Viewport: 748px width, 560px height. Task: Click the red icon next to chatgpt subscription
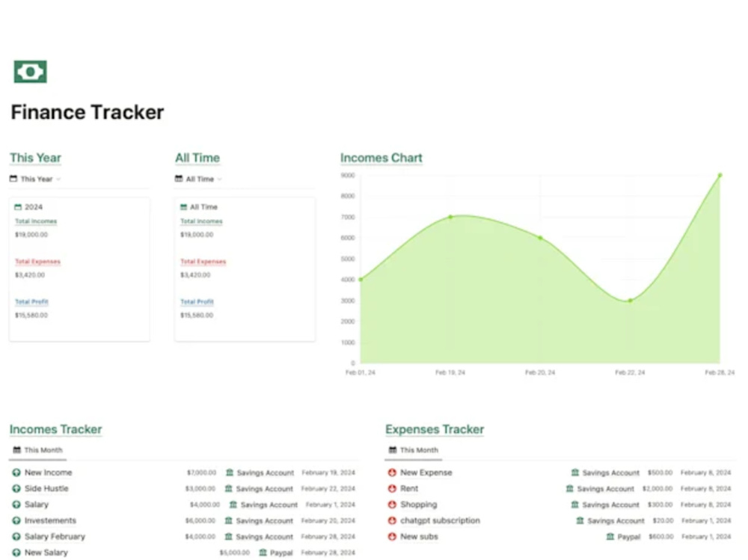point(392,520)
